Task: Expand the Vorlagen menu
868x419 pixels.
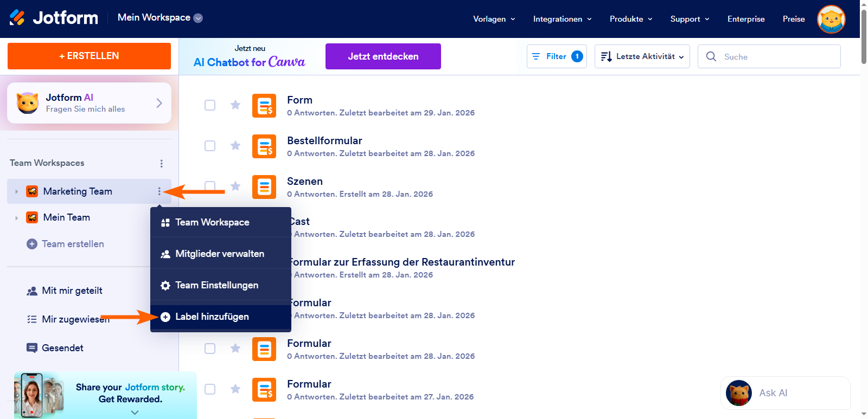Action: coord(494,19)
